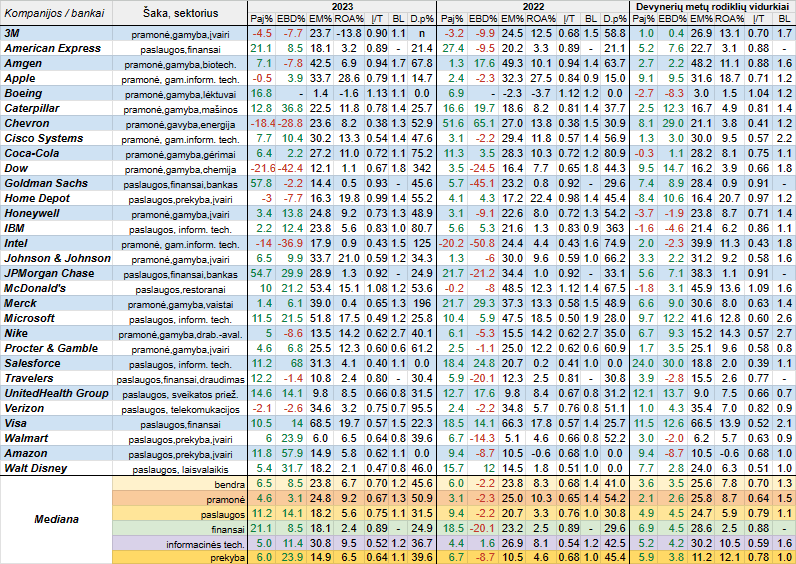Image resolution: width=796 pixels, height=564 pixels.
Task: Click the 'Microsoft' company cell
Action: click(56, 318)
